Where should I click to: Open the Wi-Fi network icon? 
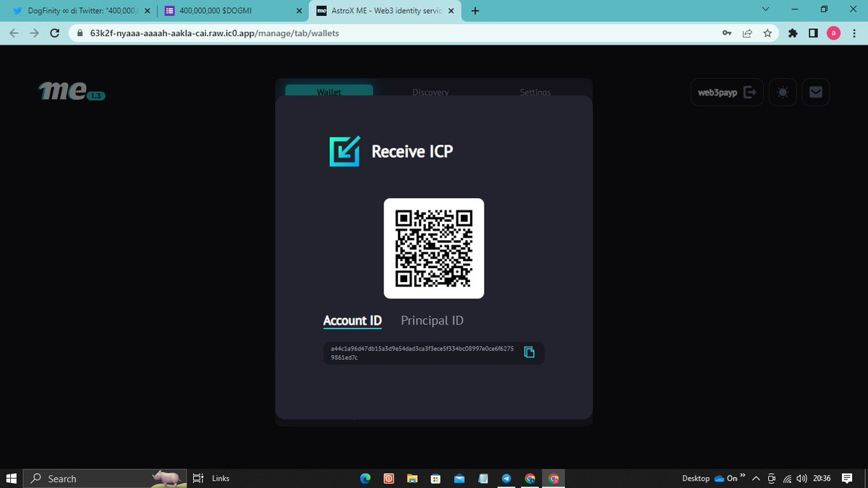(787, 479)
